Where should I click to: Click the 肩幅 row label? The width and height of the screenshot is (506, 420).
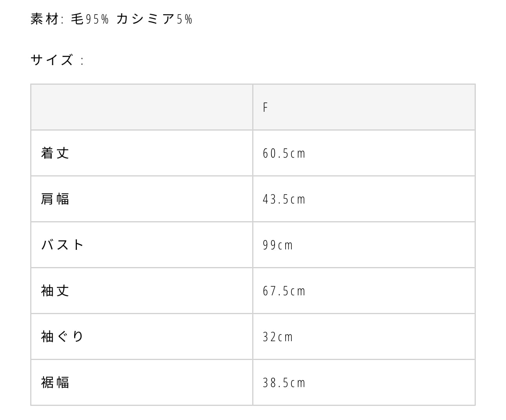[x=55, y=199]
